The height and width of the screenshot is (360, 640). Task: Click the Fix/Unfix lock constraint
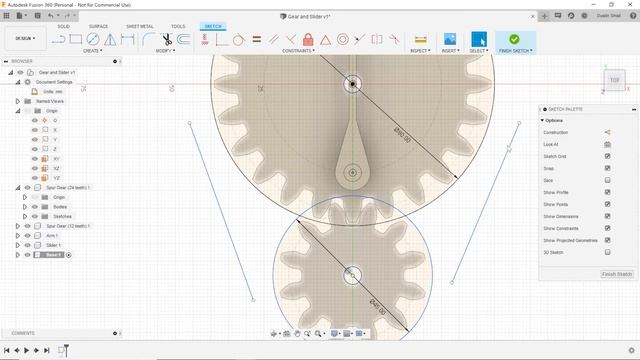[308, 39]
